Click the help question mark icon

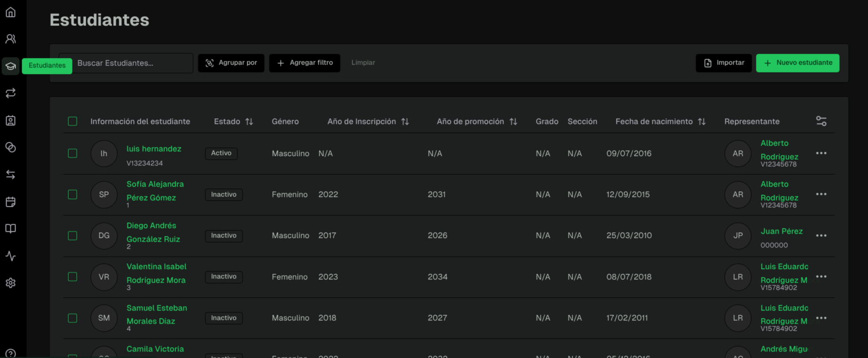point(10,353)
